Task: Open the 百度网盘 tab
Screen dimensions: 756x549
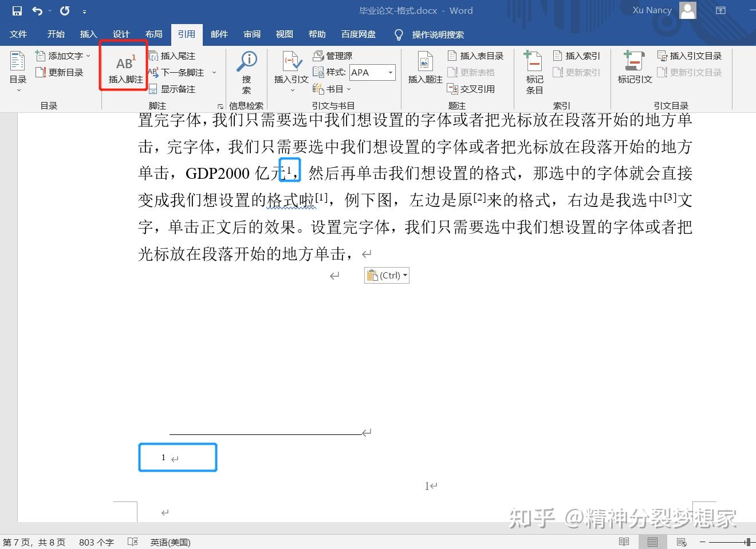Action: click(359, 34)
